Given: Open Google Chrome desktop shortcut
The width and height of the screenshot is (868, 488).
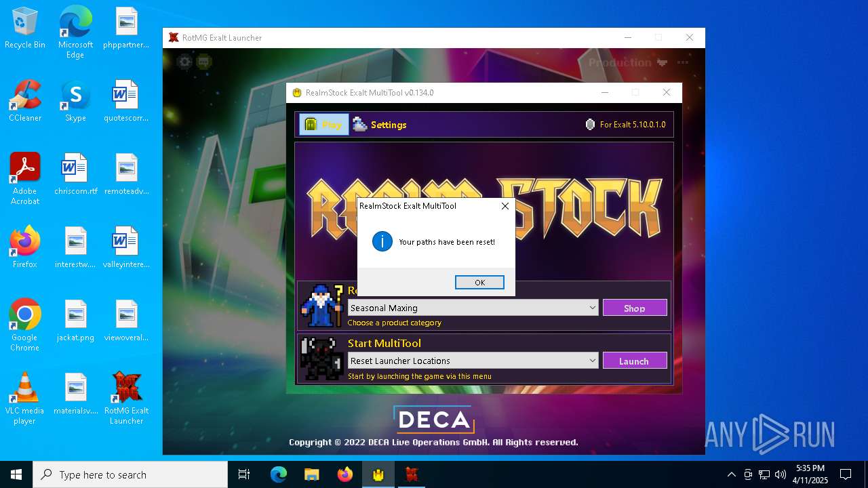Looking at the screenshot, I should (25, 325).
